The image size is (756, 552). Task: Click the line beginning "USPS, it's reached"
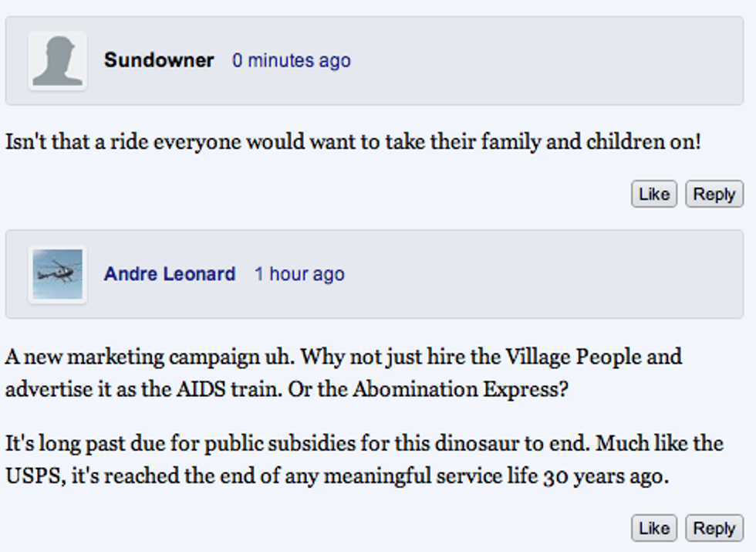click(x=337, y=476)
